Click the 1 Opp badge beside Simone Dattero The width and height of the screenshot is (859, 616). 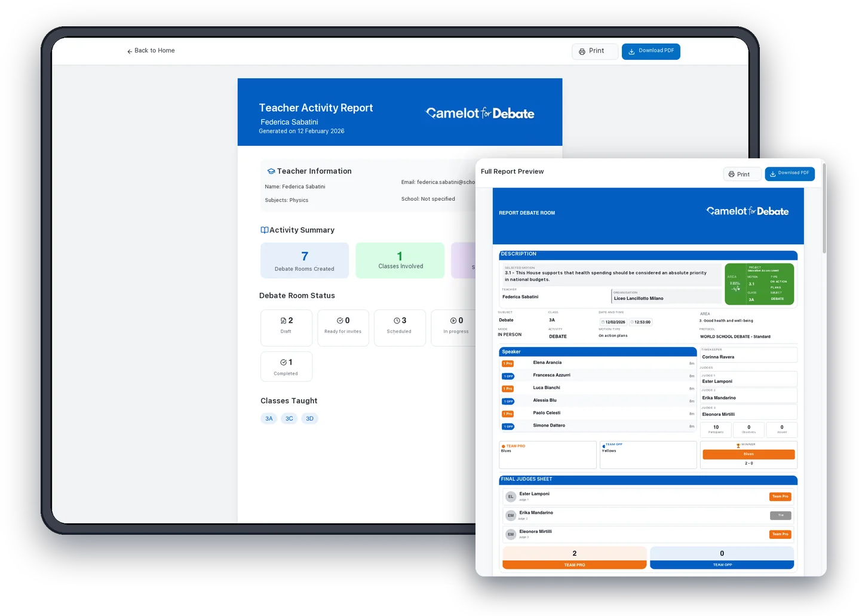[508, 427]
